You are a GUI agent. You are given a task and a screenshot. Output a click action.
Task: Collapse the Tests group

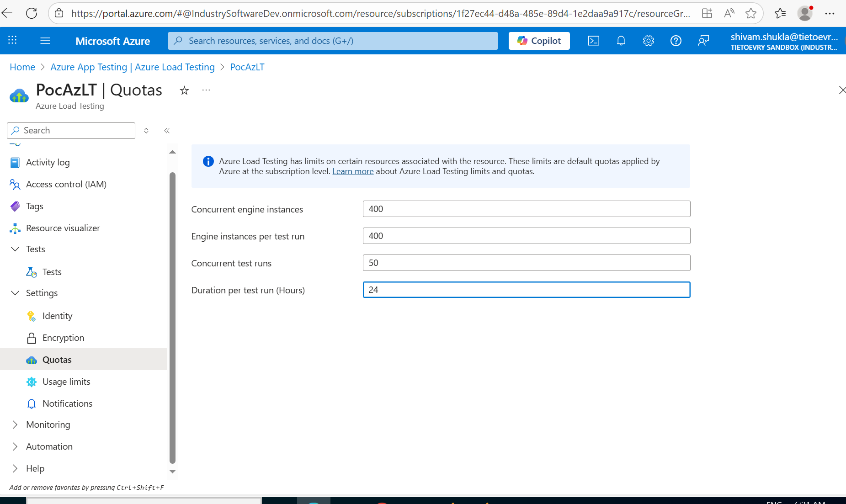coord(15,249)
